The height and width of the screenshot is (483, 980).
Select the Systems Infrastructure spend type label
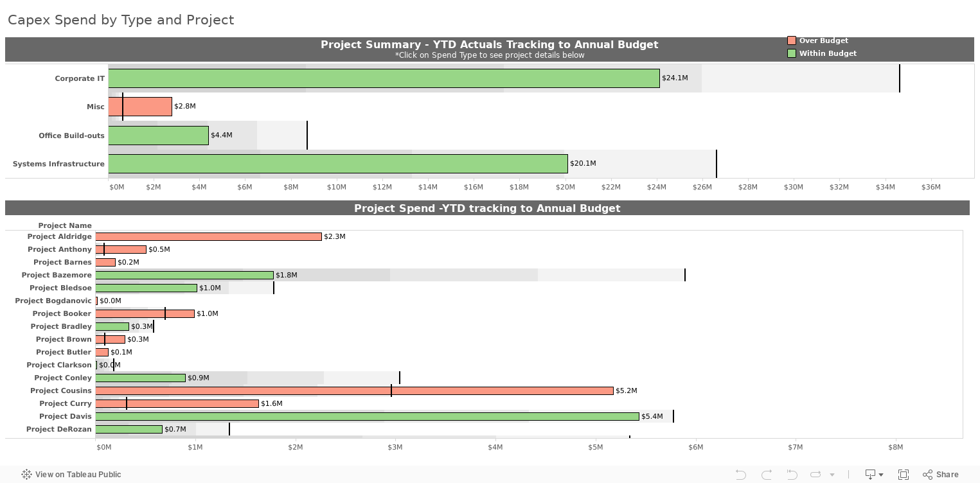point(58,164)
